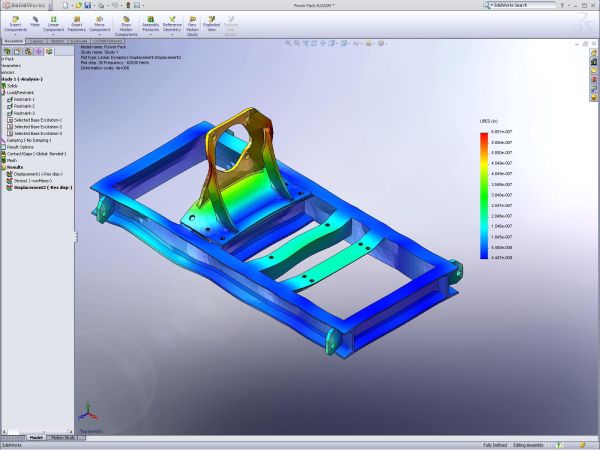Select Move Component tool
This screenshot has width=600, height=450.
tap(101, 22)
